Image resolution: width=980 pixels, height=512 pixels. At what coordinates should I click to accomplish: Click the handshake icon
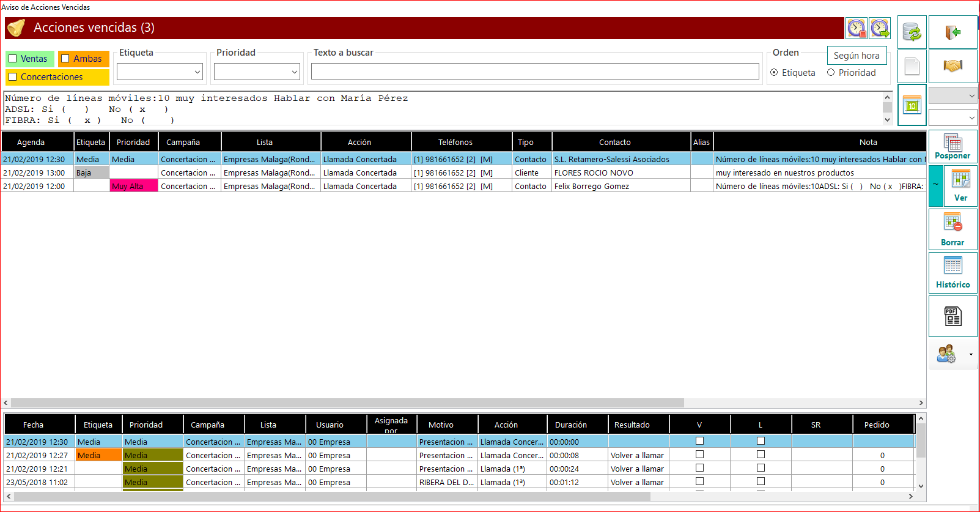pos(952,66)
